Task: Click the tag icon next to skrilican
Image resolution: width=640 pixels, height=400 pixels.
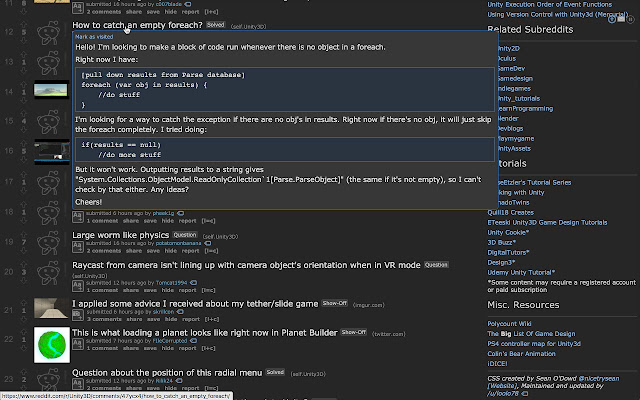Action: (180, 312)
